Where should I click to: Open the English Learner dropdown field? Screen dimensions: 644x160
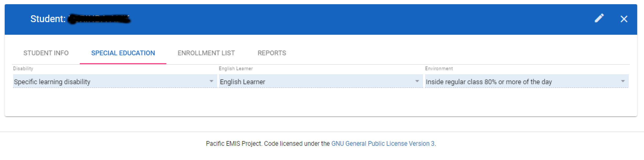click(x=315, y=82)
